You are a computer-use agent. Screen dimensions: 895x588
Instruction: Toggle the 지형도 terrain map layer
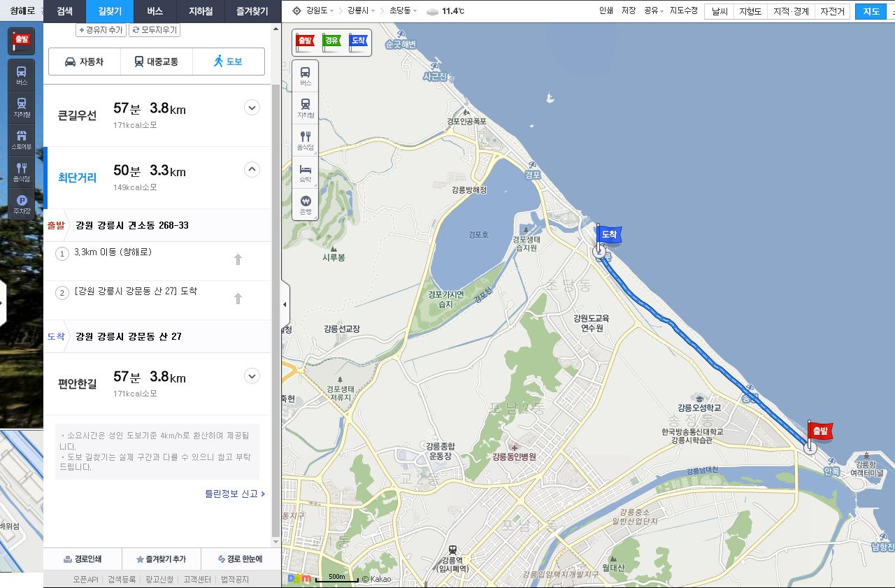coord(750,11)
